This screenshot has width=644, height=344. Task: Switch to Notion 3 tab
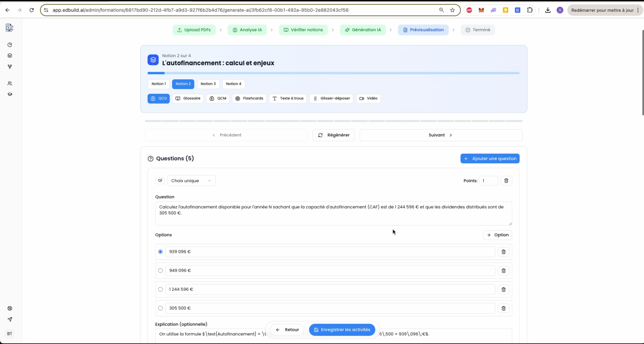point(208,84)
